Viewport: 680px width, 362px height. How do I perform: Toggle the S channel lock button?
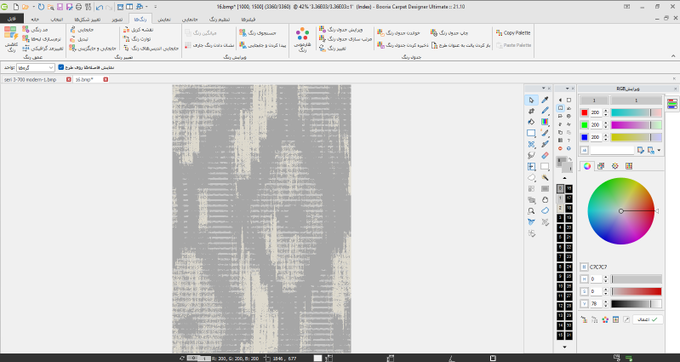[584, 291]
